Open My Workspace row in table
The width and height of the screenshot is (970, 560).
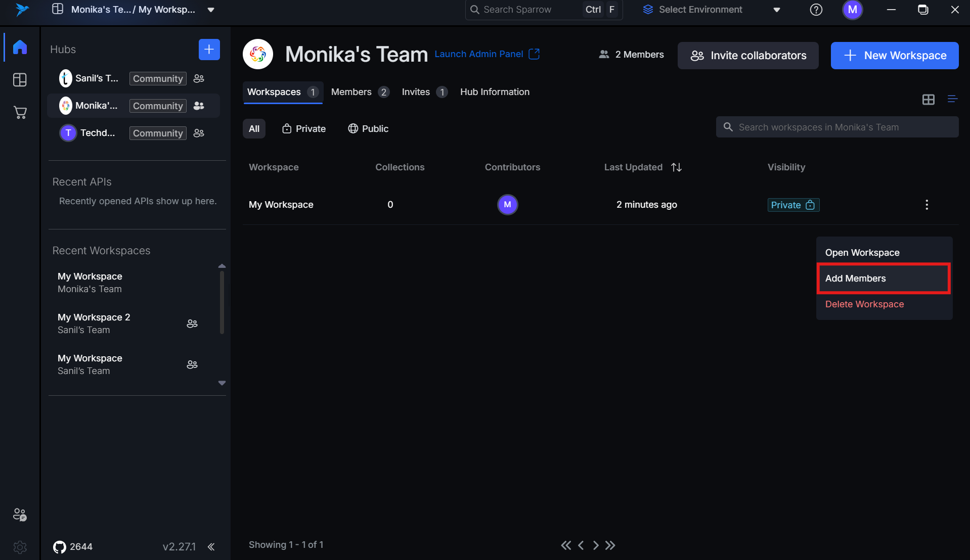pos(601,205)
